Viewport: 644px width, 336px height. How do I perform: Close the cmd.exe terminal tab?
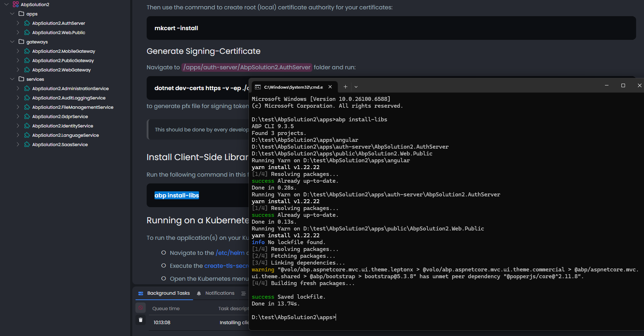[x=330, y=87]
